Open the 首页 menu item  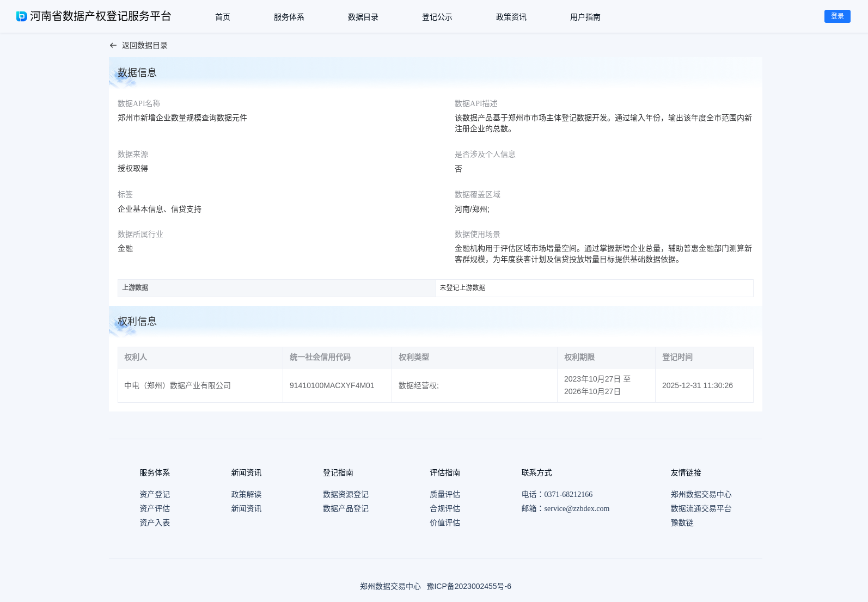pos(223,17)
